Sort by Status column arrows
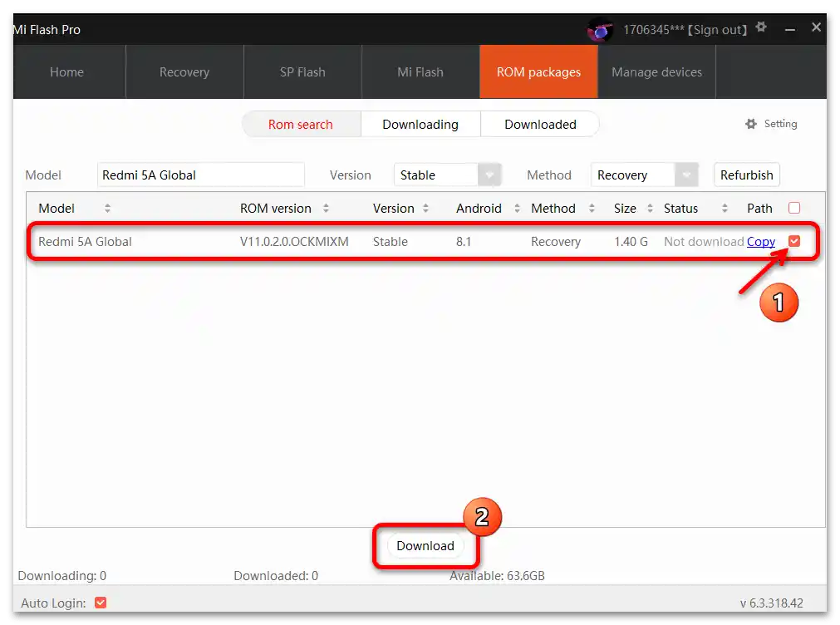840x625 pixels. 725,209
